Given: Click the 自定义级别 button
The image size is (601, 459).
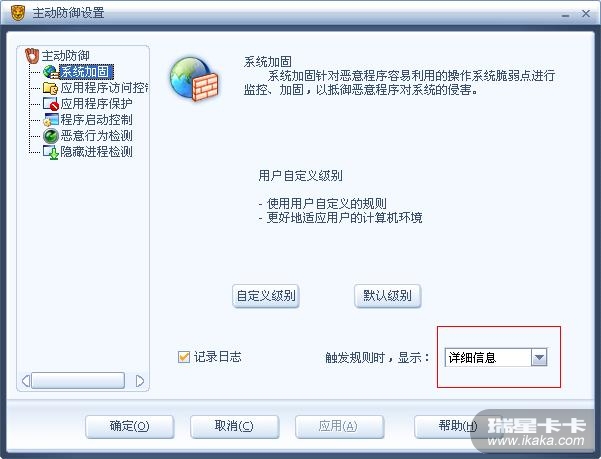Looking at the screenshot, I should (266, 296).
